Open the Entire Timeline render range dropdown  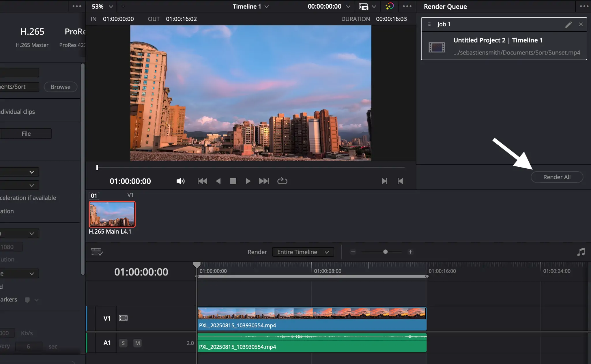(303, 252)
